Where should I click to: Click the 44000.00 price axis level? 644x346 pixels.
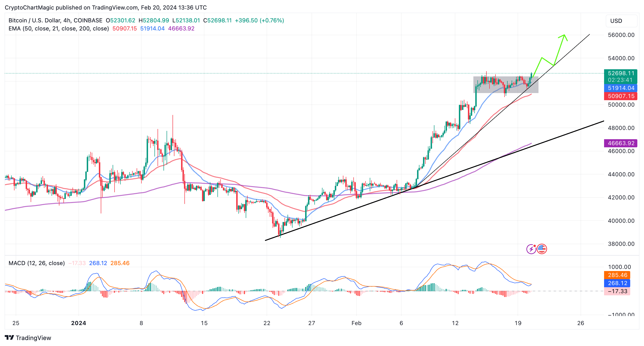[621, 174]
